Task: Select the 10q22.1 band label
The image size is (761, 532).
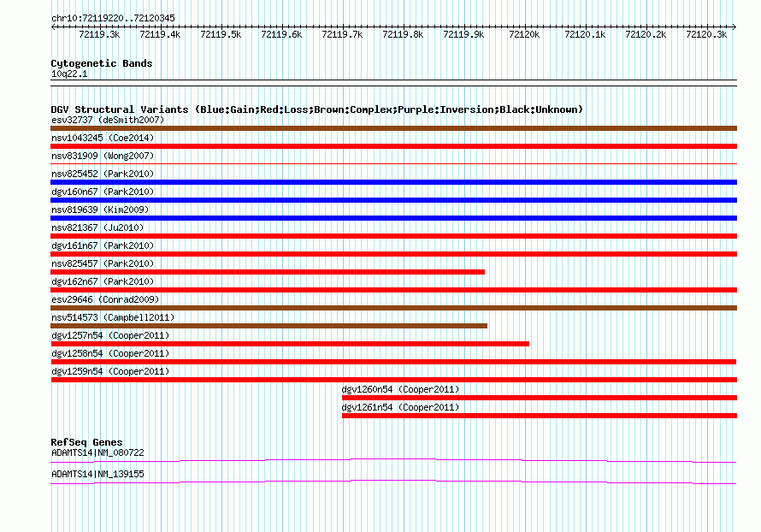Action: point(69,74)
